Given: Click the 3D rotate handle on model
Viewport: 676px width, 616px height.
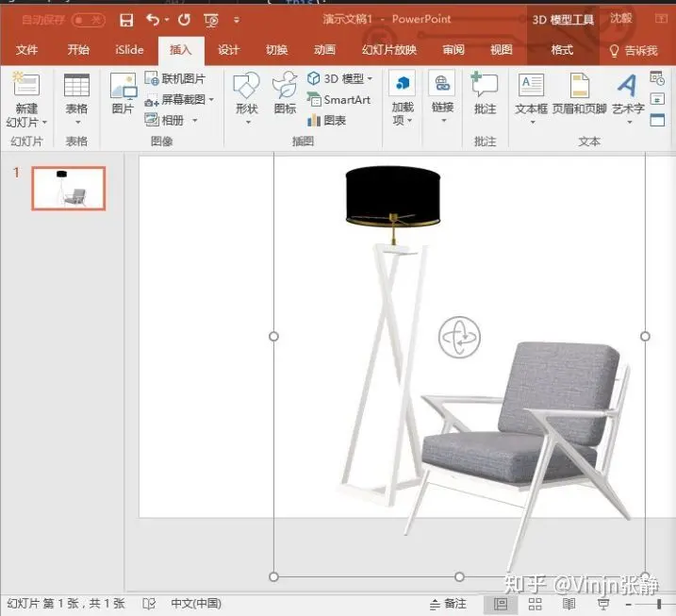Looking at the screenshot, I should (459, 337).
